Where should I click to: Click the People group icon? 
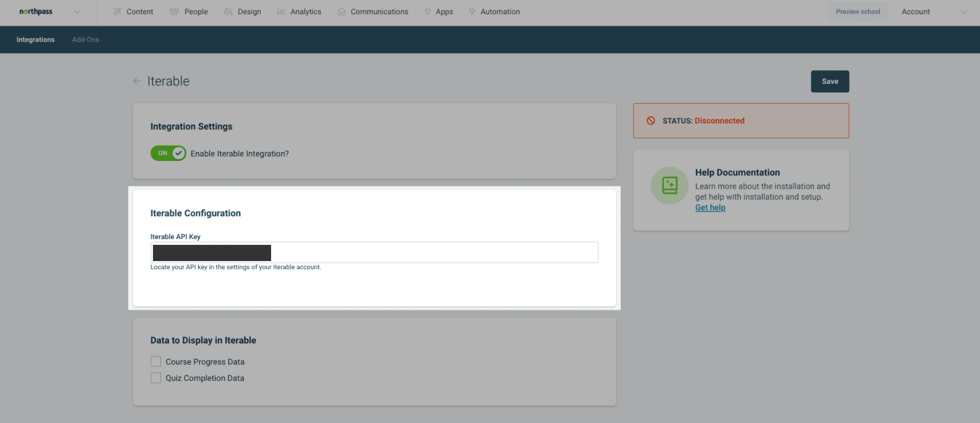(174, 11)
